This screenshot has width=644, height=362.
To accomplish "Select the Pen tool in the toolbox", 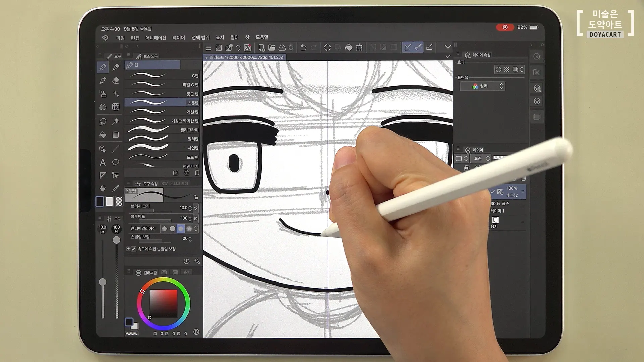I will 103,67.
